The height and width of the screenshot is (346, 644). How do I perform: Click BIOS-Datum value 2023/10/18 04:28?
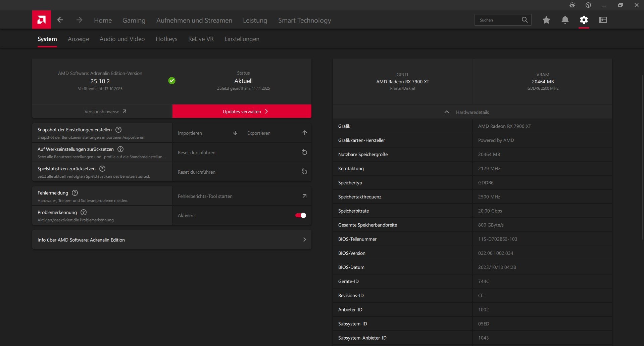pos(497,267)
